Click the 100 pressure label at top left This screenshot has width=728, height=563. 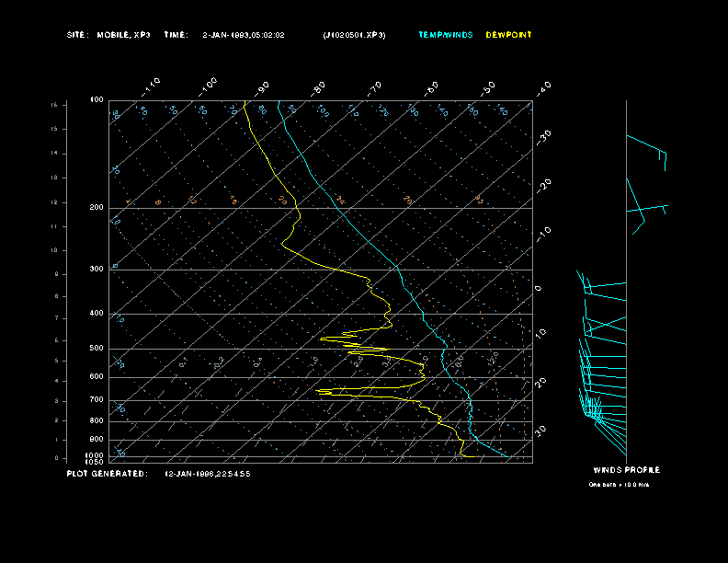point(97,99)
